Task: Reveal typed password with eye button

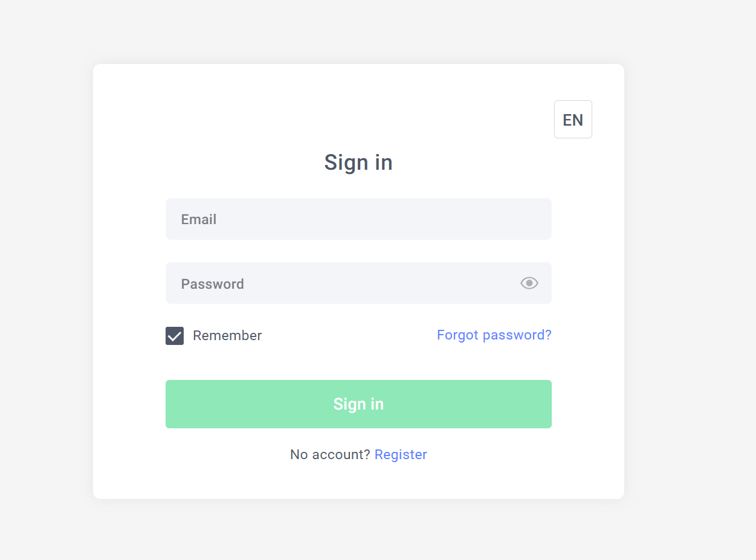Action: (529, 283)
